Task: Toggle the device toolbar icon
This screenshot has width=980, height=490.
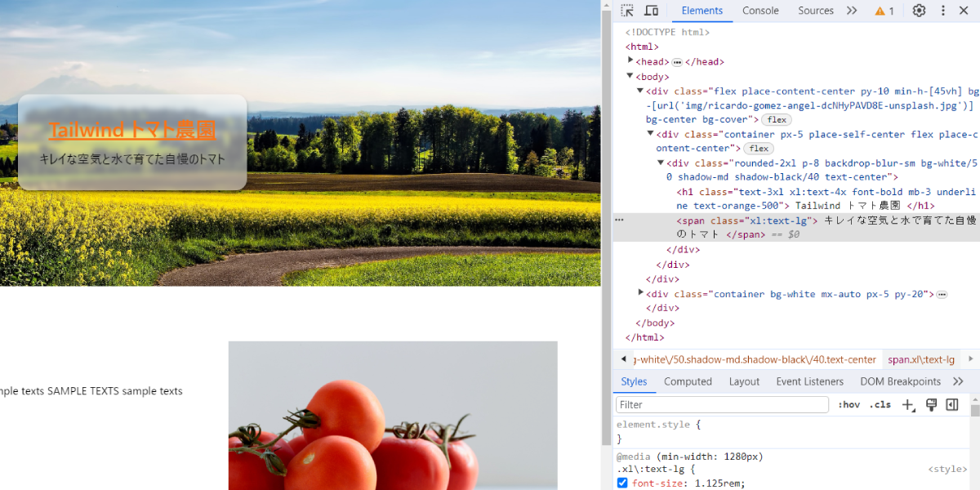Action: click(x=652, y=11)
